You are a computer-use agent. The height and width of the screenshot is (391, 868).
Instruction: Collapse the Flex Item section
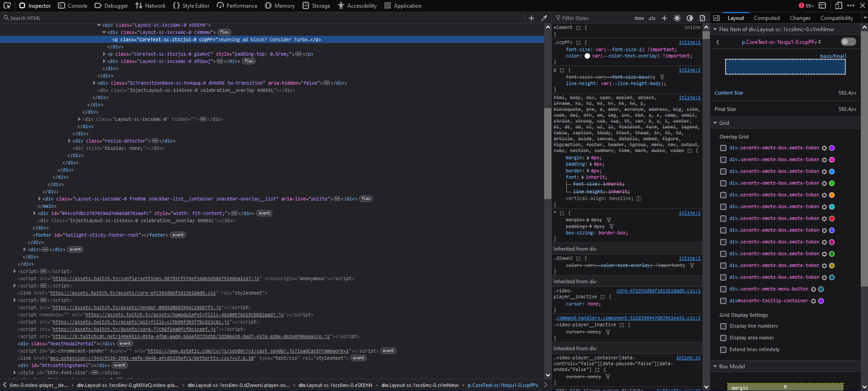pos(715,29)
